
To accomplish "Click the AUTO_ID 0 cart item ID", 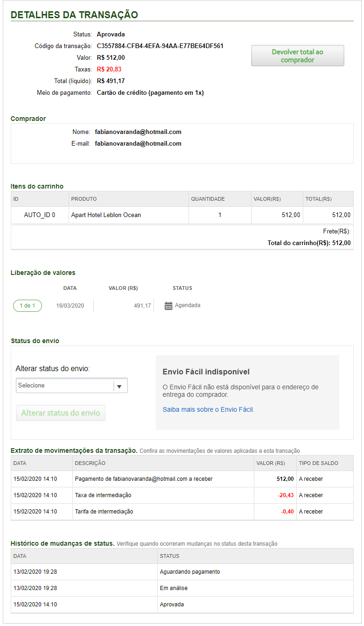I will pyautogui.click(x=40, y=215).
